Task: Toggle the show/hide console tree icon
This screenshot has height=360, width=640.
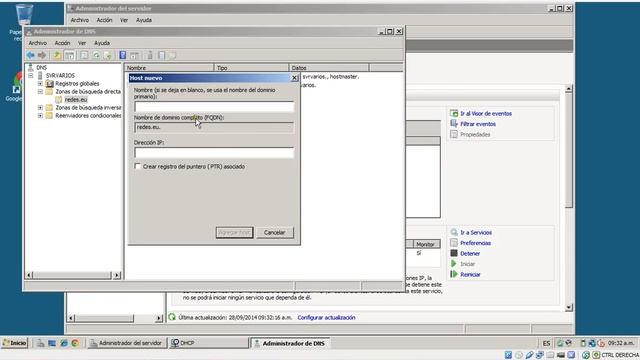Action: [x=69, y=55]
